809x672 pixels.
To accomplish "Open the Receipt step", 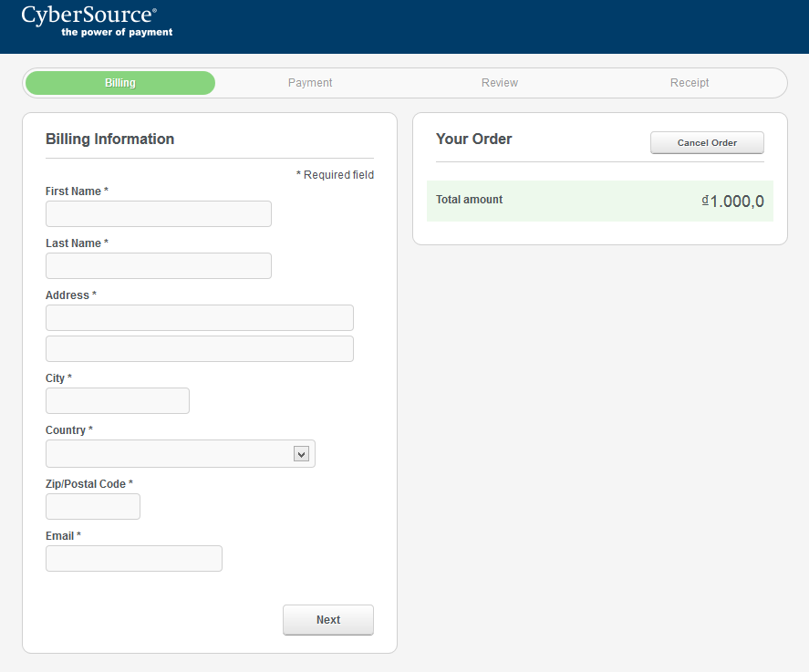I will (690, 83).
